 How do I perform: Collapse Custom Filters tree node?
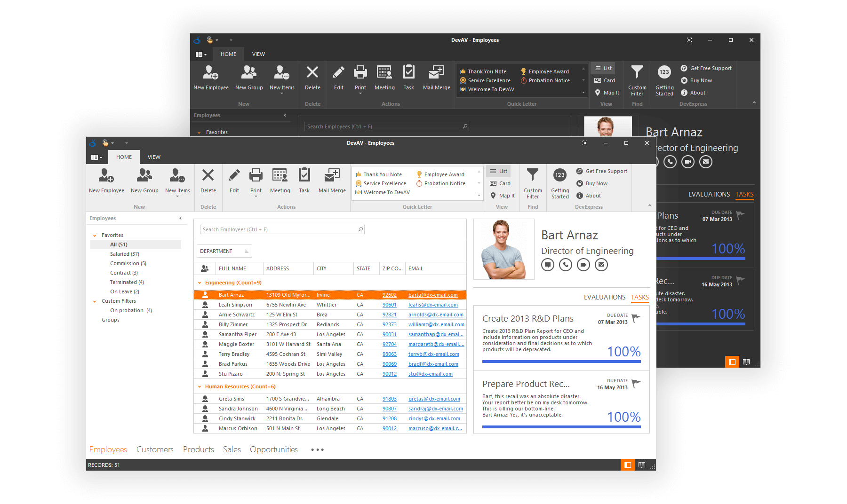point(95,301)
